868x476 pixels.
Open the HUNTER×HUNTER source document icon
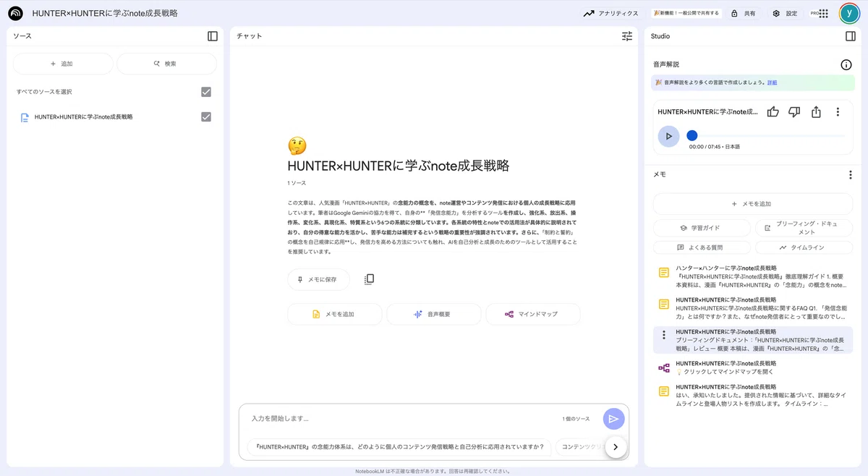click(x=25, y=117)
